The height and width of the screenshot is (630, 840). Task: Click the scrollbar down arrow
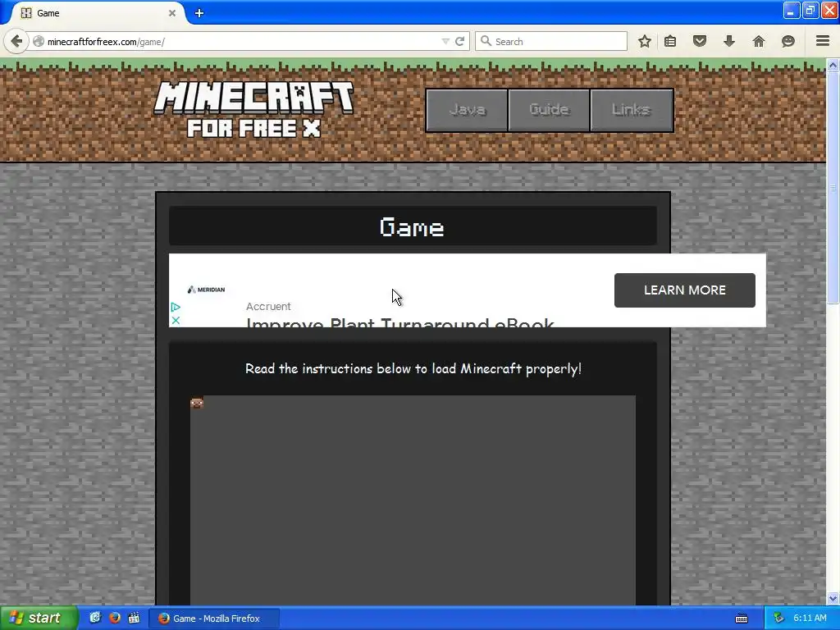(x=833, y=598)
